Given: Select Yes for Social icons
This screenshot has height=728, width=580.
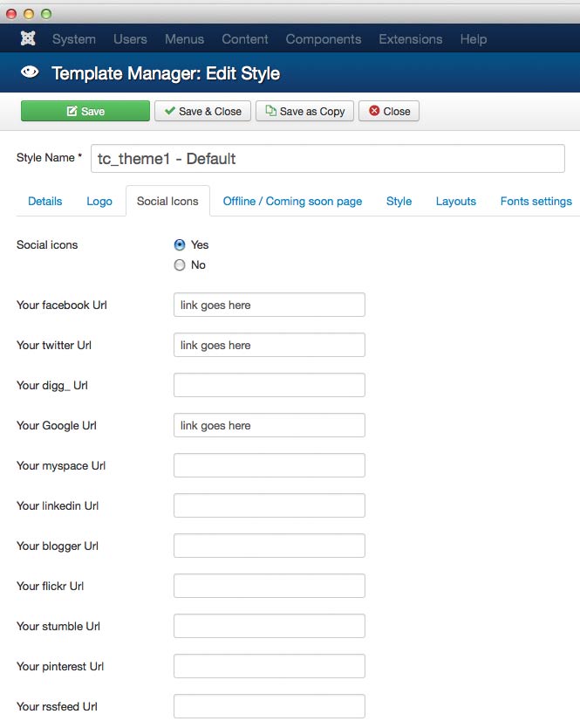Looking at the screenshot, I should coord(180,245).
